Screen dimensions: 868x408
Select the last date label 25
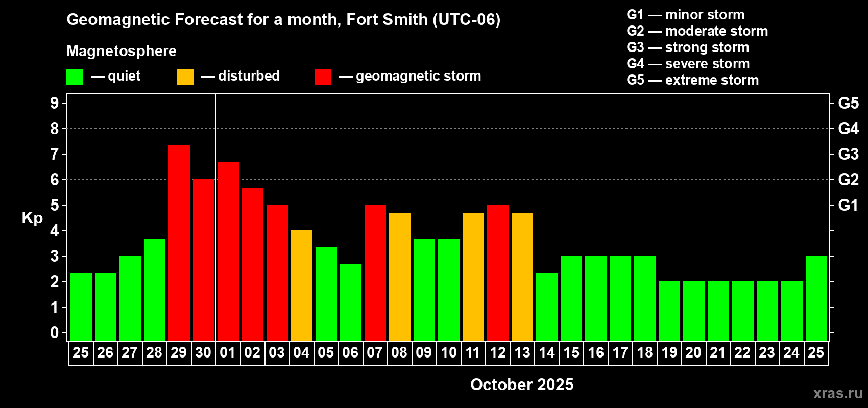tap(816, 353)
